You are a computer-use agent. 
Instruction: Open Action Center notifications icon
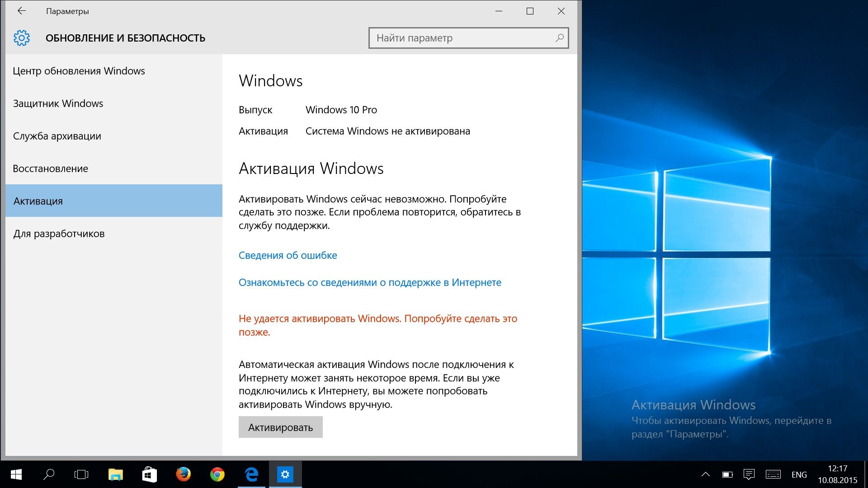pos(749,474)
